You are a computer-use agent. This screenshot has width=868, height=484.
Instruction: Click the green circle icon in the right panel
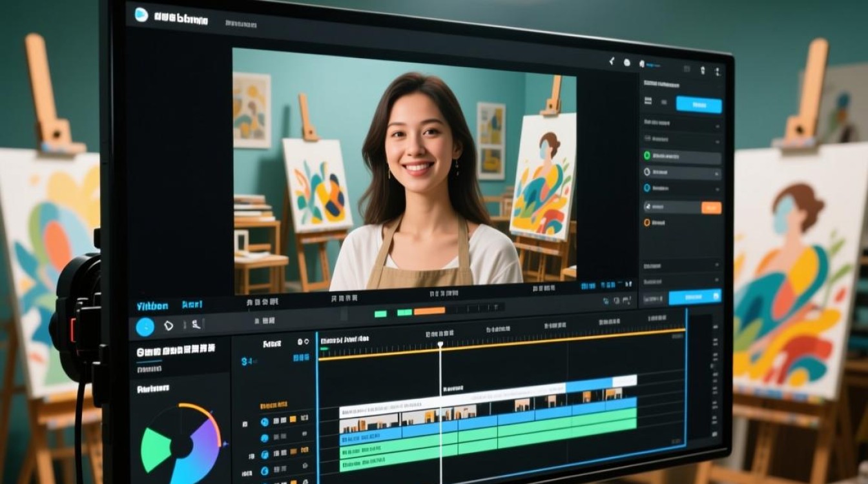(646, 156)
